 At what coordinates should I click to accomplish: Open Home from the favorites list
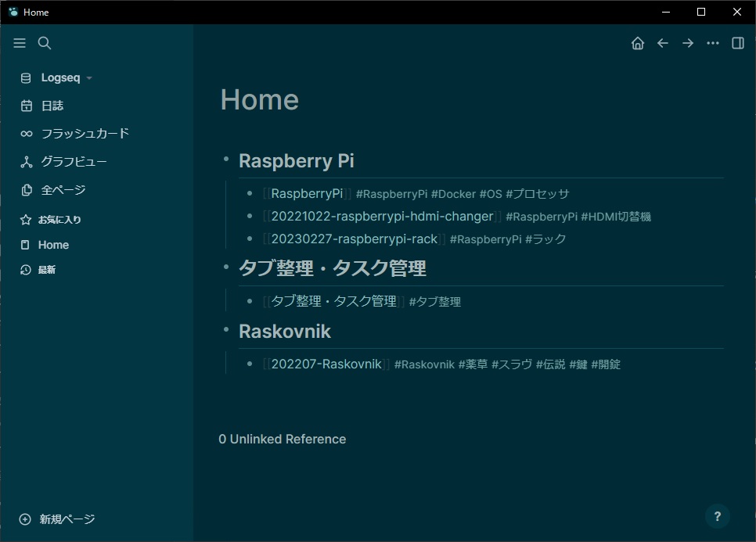coord(53,246)
